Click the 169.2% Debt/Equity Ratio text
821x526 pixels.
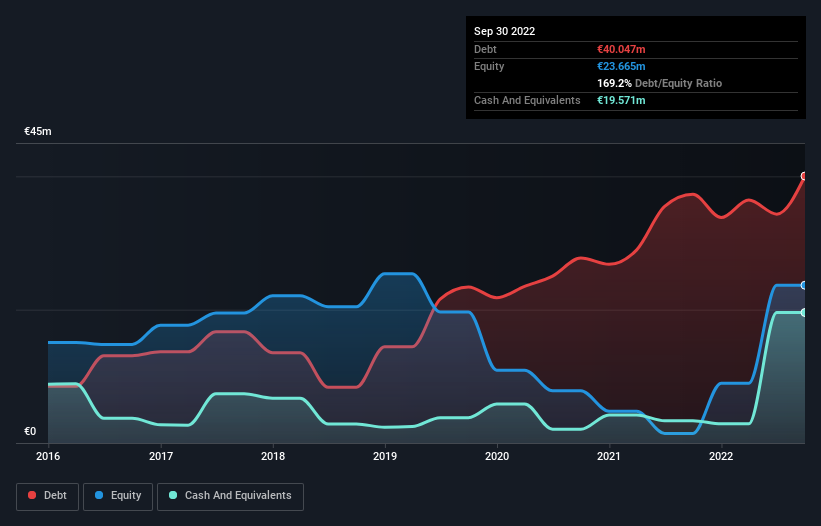659,83
